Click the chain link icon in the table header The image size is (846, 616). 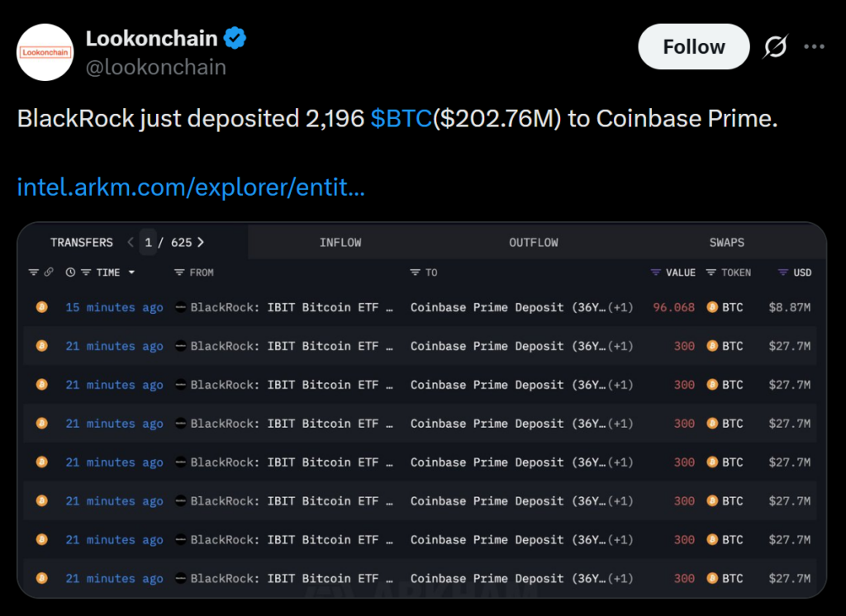49,272
